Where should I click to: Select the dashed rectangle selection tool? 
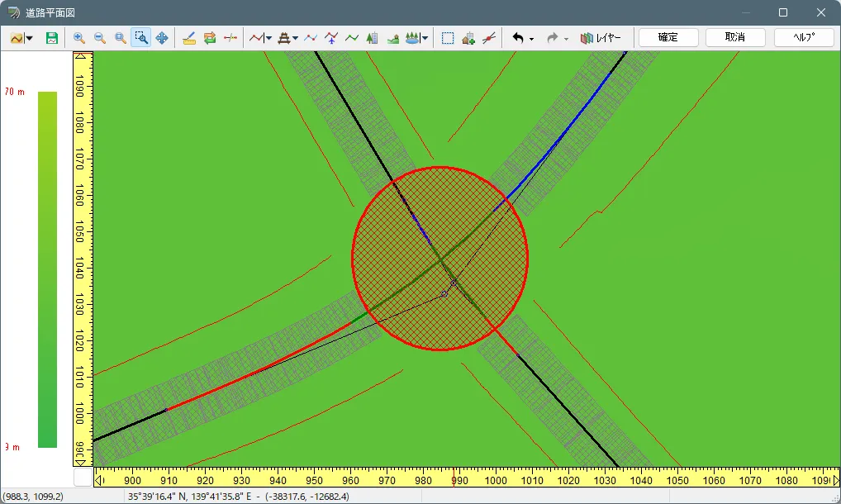(448, 38)
